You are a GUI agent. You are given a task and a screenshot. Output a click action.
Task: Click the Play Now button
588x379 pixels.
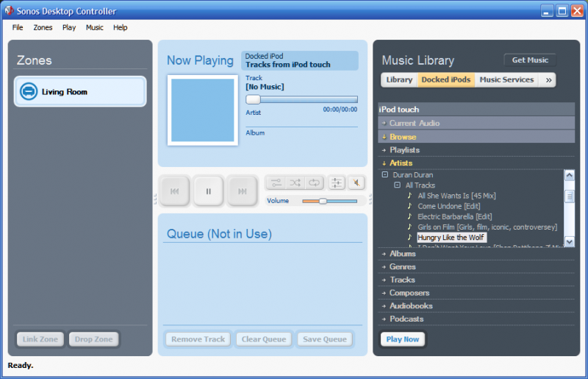coord(403,339)
